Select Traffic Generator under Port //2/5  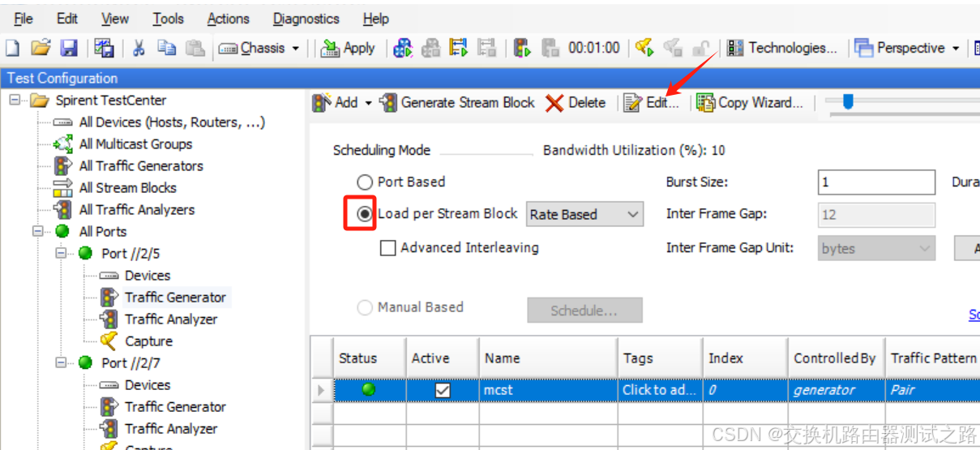pyautogui.click(x=175, y=298)
